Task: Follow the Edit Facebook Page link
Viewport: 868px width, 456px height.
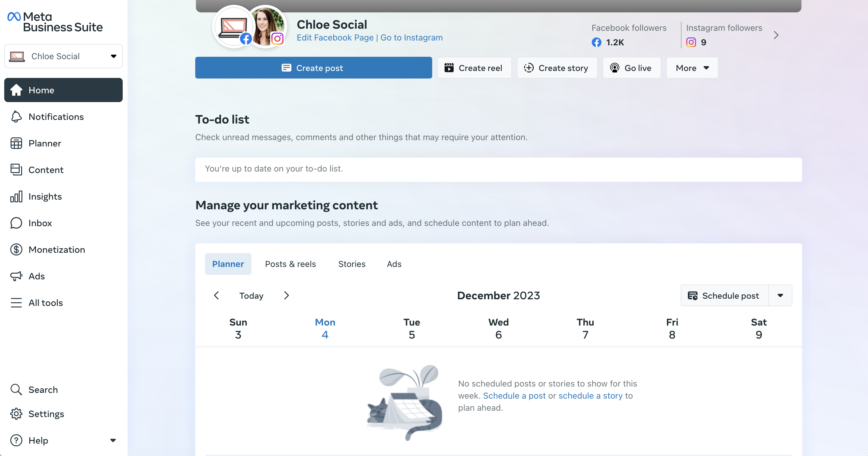Action: pyautogui.click(x=335, y=37)
